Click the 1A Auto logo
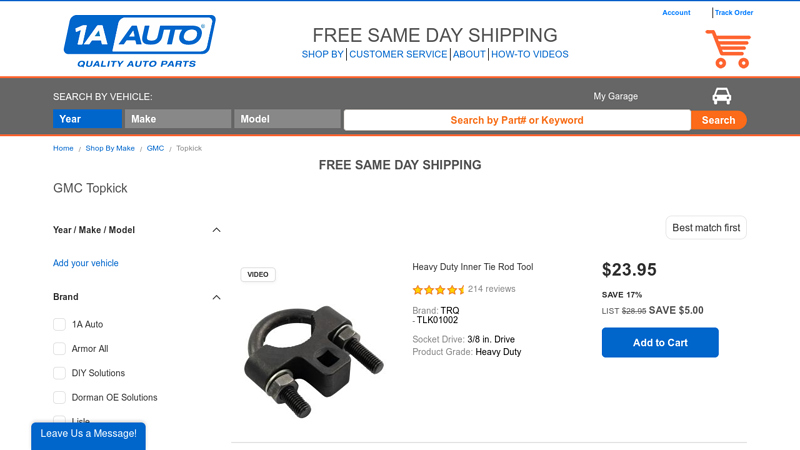Image resolution: width=800 pixels, height=450 pixels. pos(139,41)
